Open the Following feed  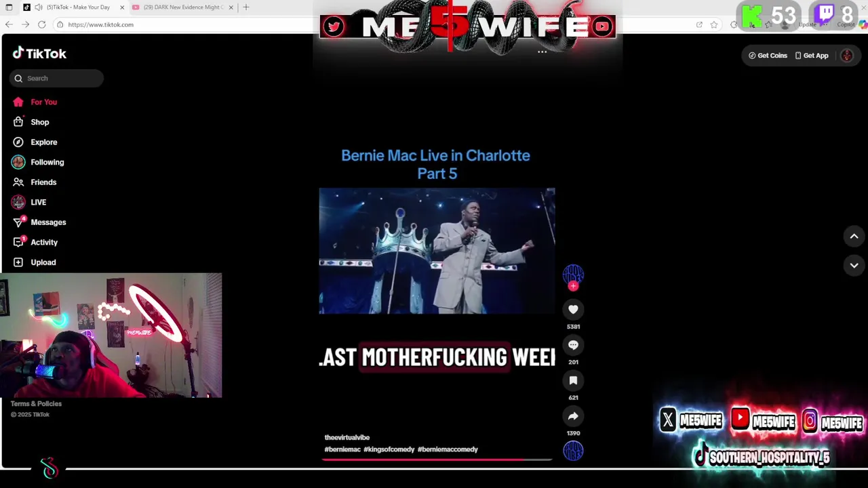(x=47, y=162)
